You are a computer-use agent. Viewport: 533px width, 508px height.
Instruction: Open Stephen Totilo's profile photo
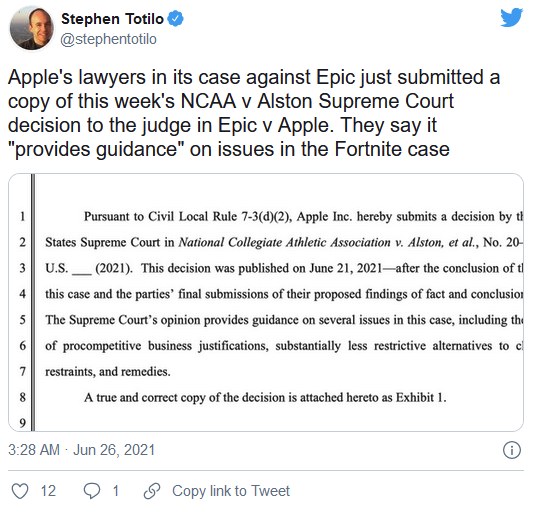click(x=32, y=28)
